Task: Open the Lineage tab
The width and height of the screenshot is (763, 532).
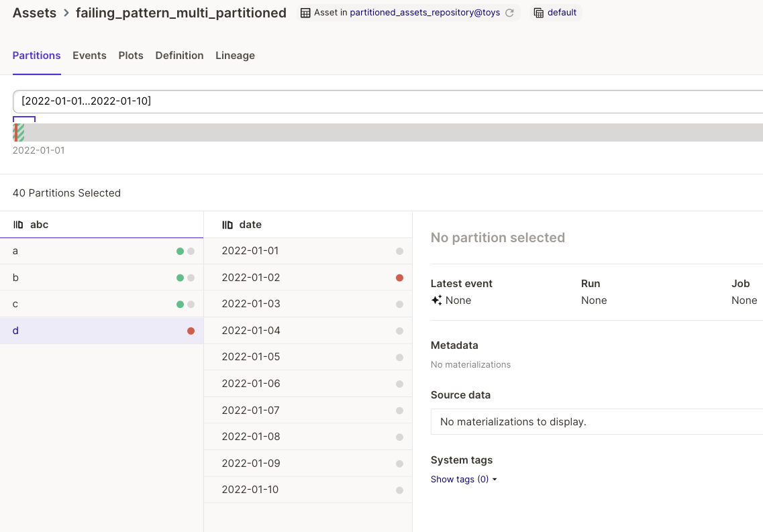Action: point(235,56)
